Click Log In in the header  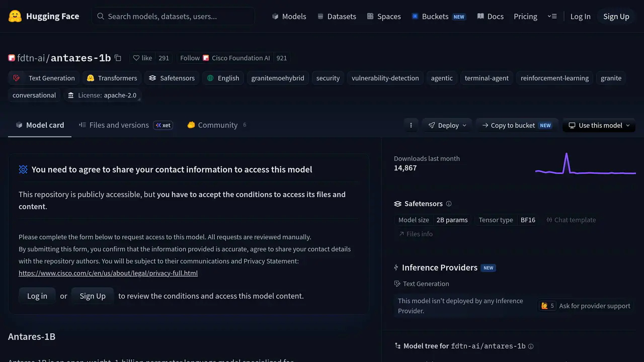pos(580,16)
